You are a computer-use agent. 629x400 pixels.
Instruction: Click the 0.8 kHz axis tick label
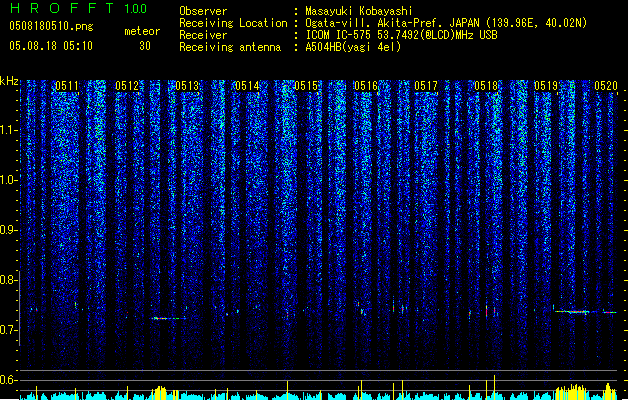pyautogui.click(x=9, y=280)
